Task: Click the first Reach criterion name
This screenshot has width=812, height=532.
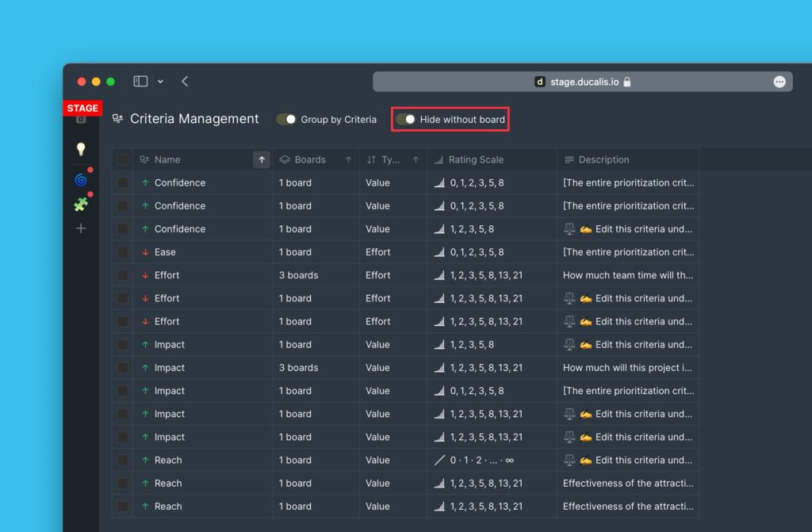Action: pyautogui.click(x=168, y=460)
